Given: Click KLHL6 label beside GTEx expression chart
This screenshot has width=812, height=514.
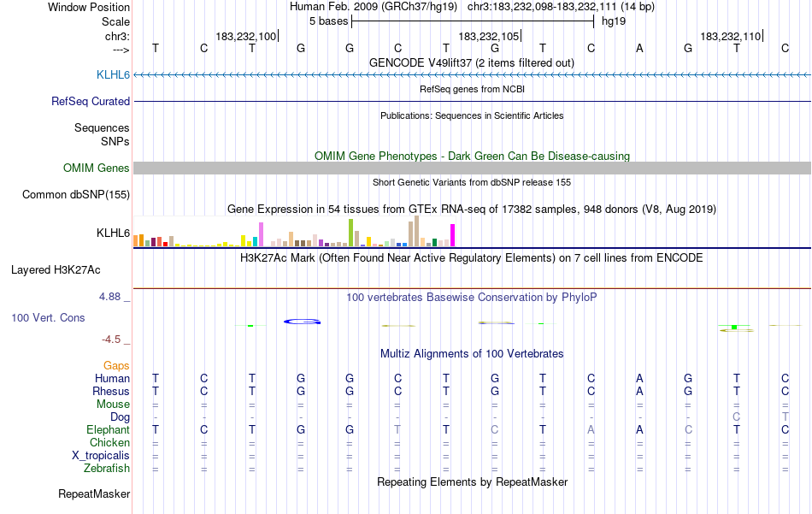Looking at the screenshot, I should [113, 233].
